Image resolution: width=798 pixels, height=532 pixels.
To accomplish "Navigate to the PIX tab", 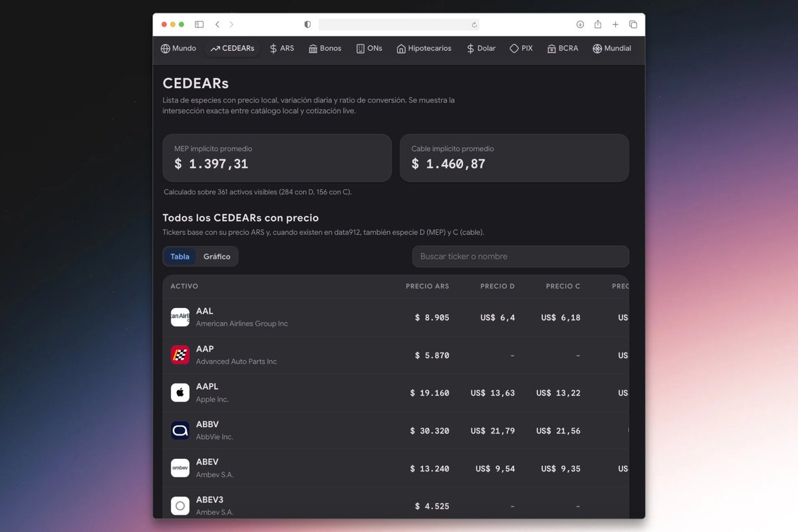I will 521,49.
